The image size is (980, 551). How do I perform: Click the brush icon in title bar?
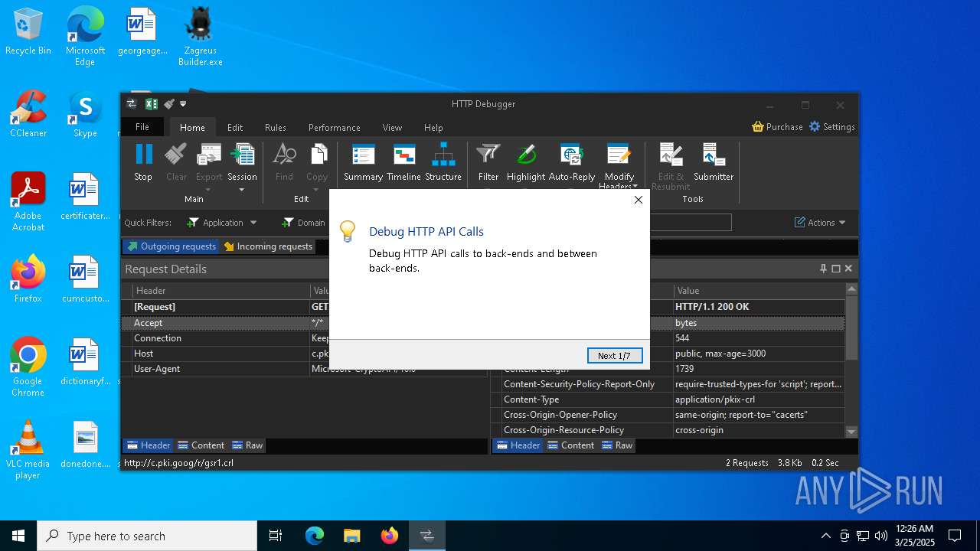[169, 104]
